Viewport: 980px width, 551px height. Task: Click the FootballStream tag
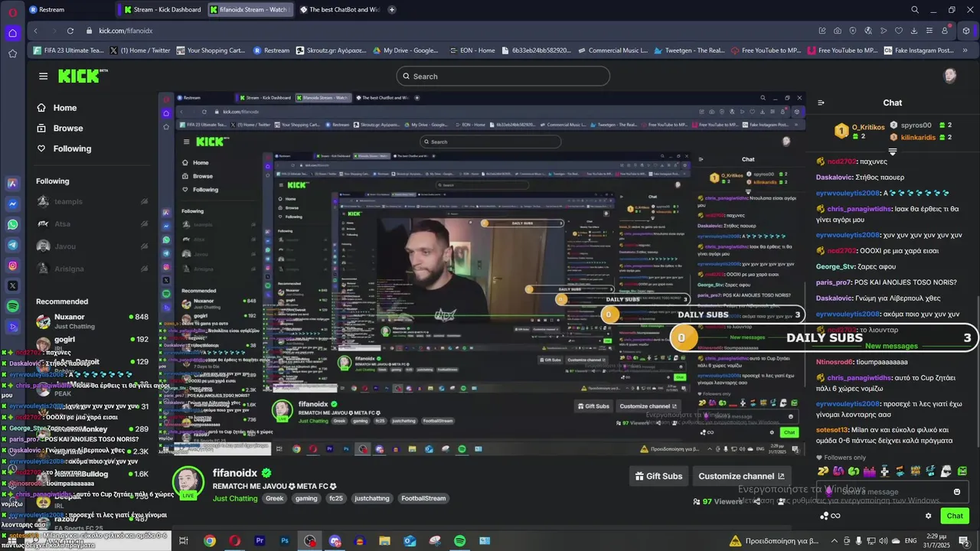click(x=423, y=498)
